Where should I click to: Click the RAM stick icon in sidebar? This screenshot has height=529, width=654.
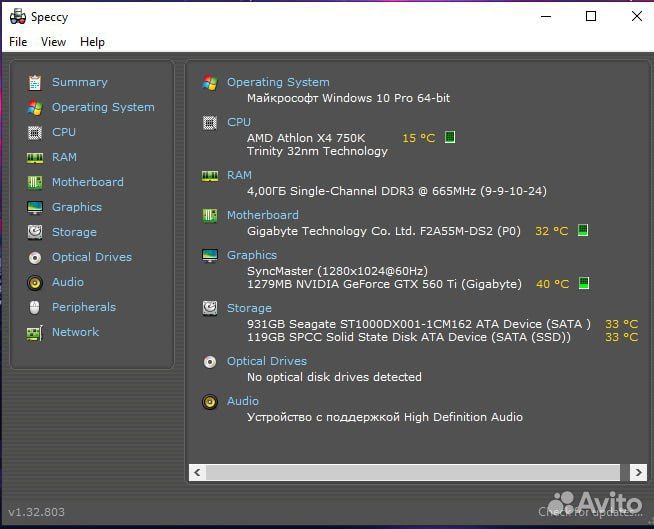[35, 158]
